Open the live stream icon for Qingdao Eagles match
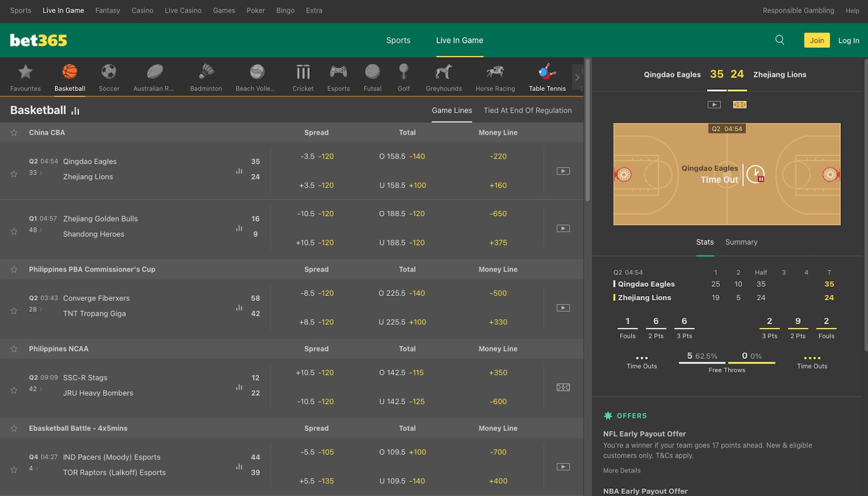868x496 pixels. (563, 170)
